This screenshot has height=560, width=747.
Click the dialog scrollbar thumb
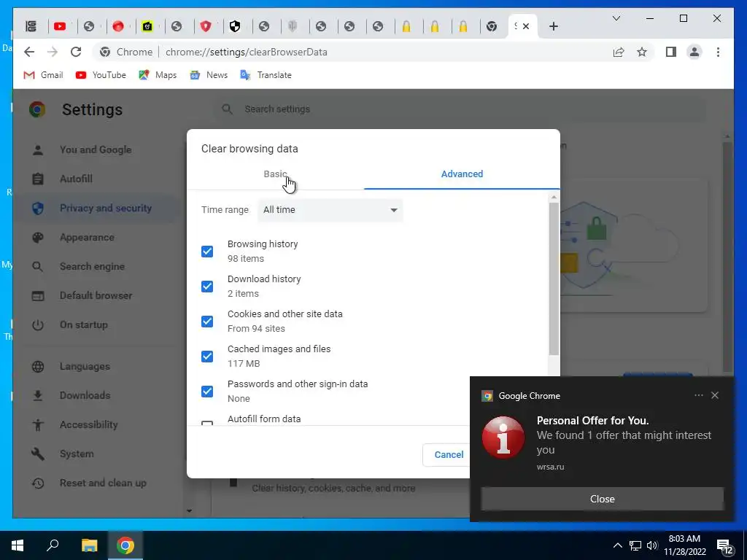click(554, 279)
